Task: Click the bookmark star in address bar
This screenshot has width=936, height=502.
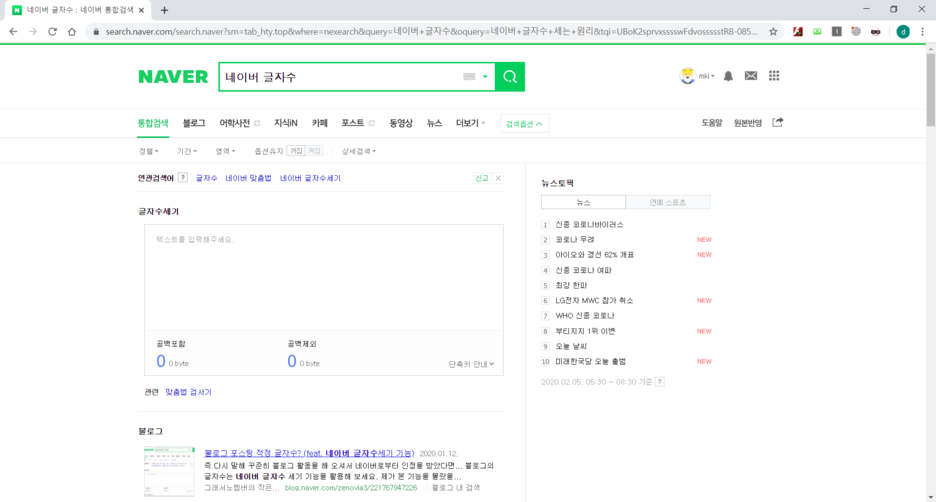Action: click(x=773, y=32)
